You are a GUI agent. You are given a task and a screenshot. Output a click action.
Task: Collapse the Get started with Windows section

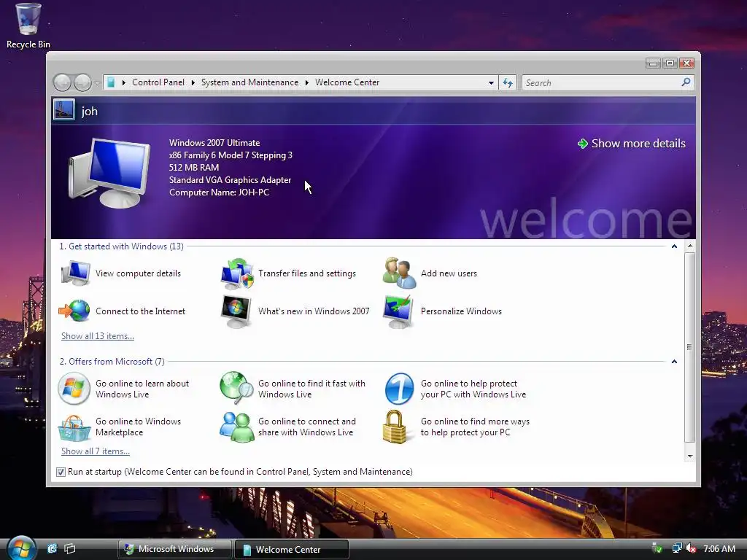click(x=674, y=246)
